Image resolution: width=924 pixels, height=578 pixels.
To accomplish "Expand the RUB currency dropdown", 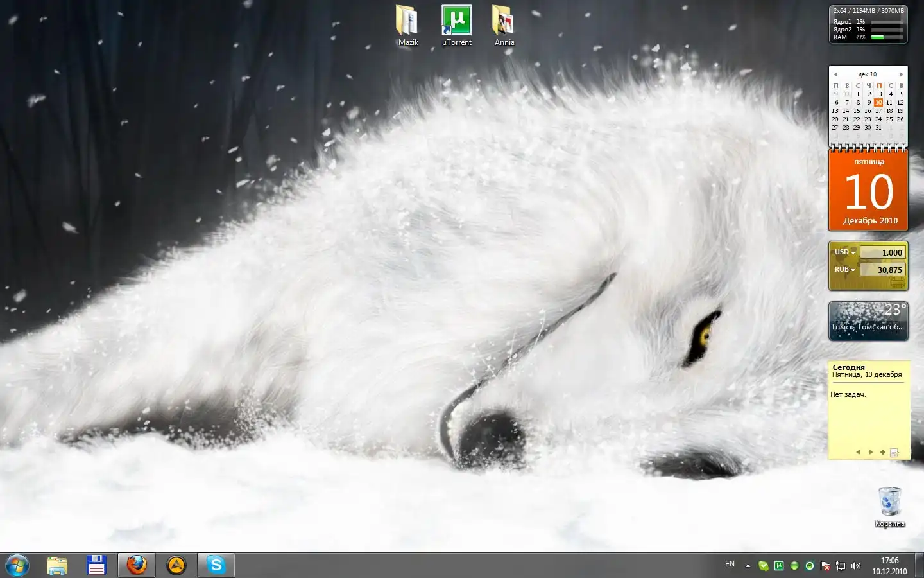I will 845,270.
